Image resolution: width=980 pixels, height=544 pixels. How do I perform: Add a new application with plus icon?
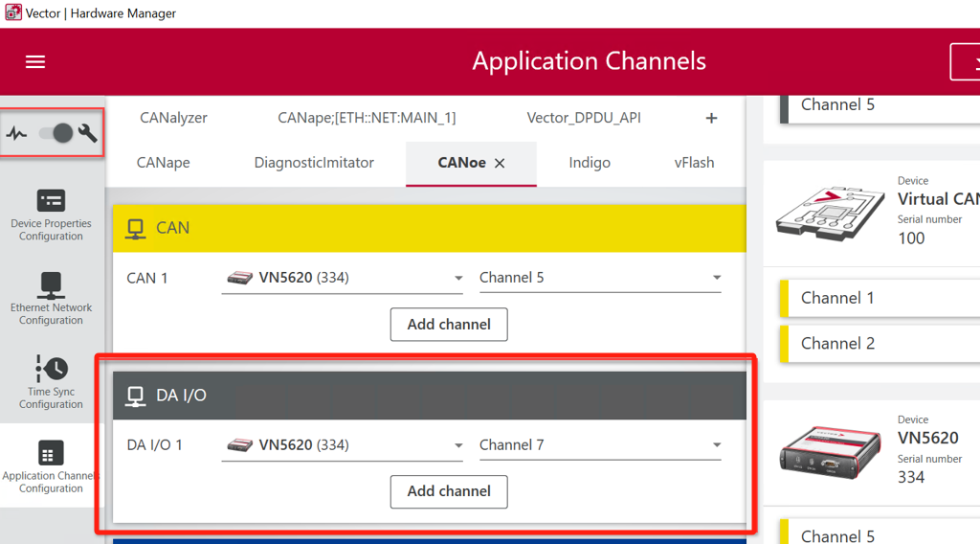[x=711, y=118]
